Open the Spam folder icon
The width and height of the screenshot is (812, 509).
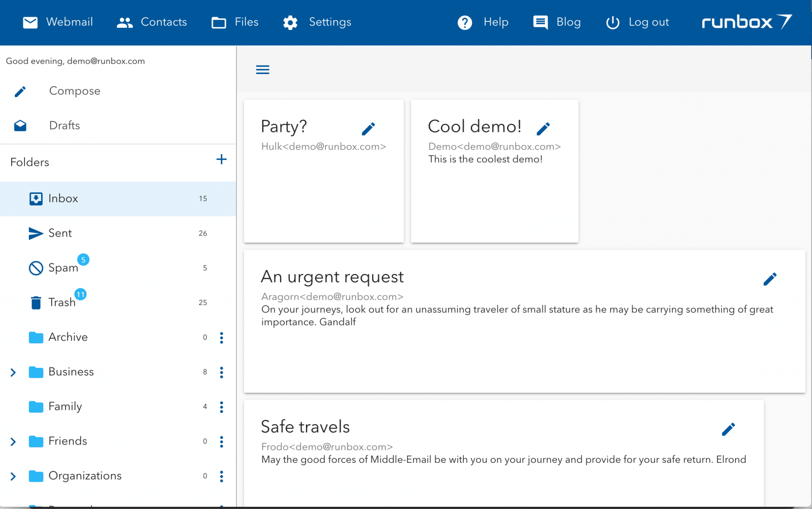click(x=35, y=267)
